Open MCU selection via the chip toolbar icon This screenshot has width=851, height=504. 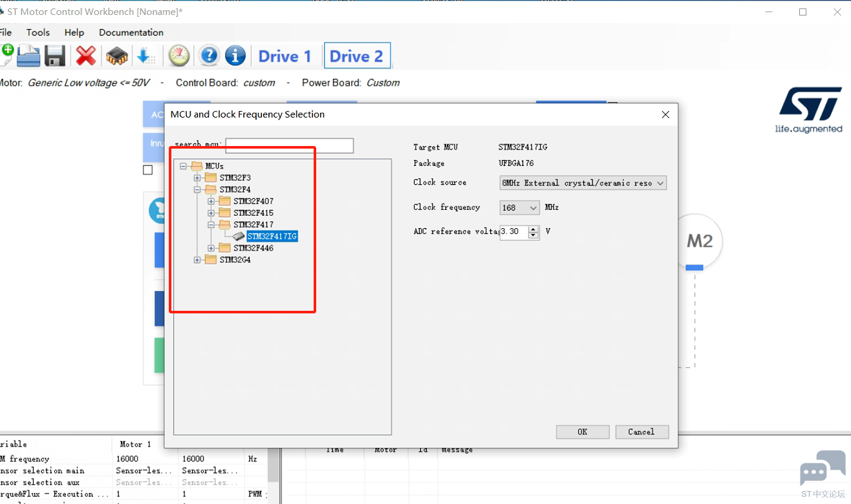117,56
